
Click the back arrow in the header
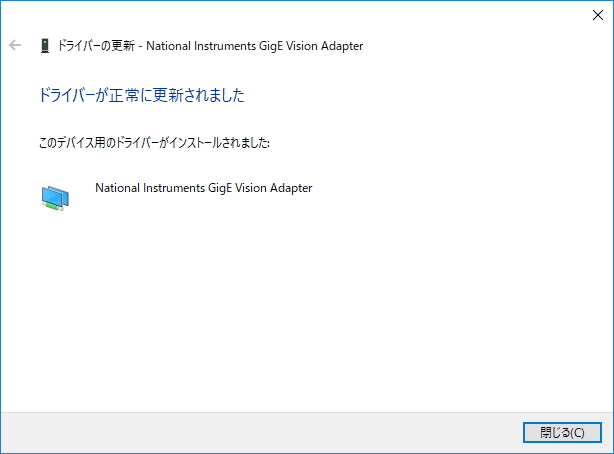pos(15,46)
